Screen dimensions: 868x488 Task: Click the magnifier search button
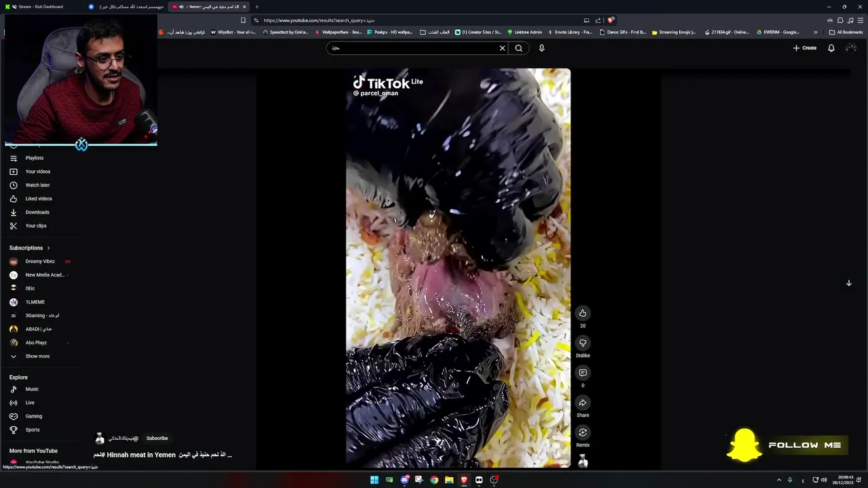519,48
